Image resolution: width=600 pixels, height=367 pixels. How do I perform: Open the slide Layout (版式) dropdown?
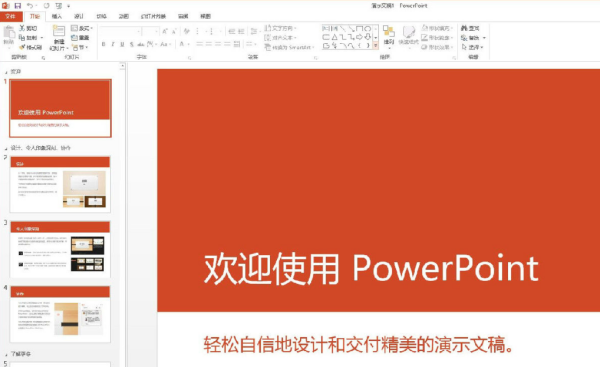click(82, 28)
